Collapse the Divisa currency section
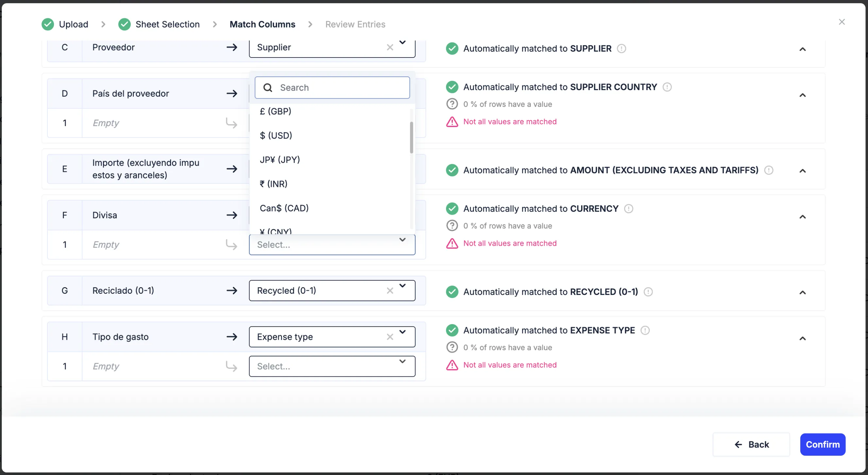Image resolution: width=868 pixels, height=475 pixels. [x=803, y=217]
